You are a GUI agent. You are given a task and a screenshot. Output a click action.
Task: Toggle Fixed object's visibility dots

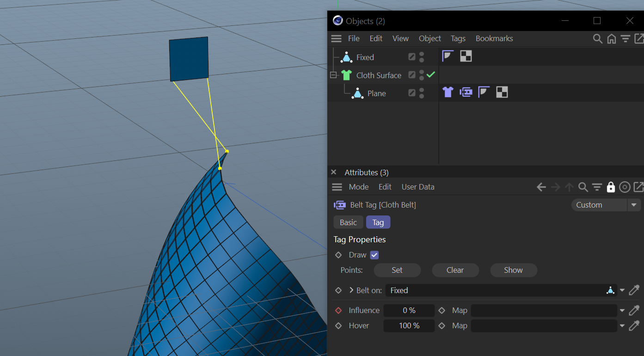pos(422,57)
